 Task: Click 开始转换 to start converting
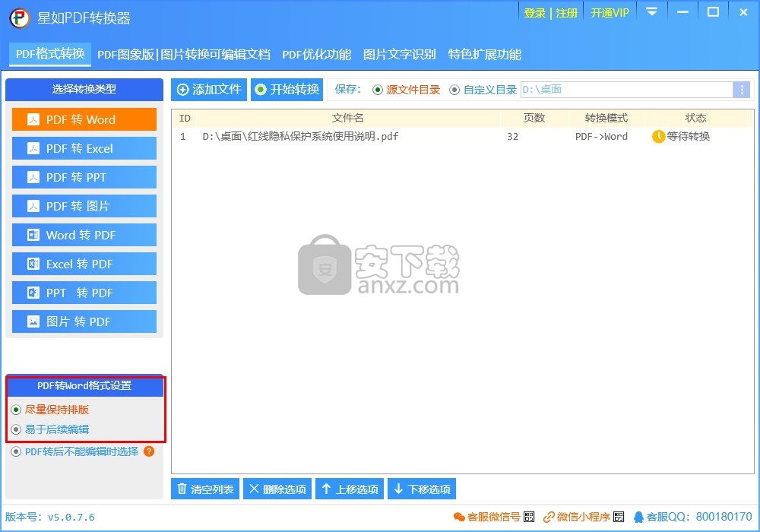click(287, 90)
